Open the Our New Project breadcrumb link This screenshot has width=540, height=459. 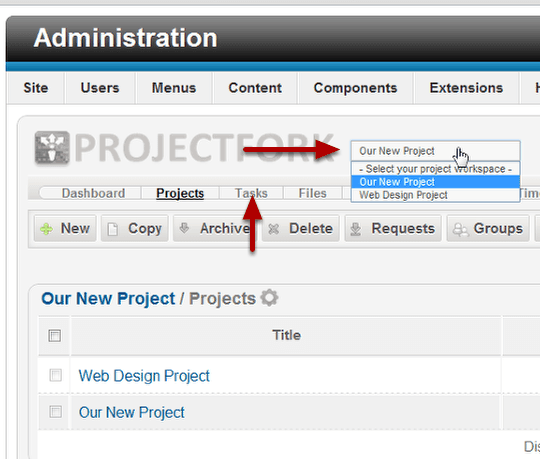point(108,299)
